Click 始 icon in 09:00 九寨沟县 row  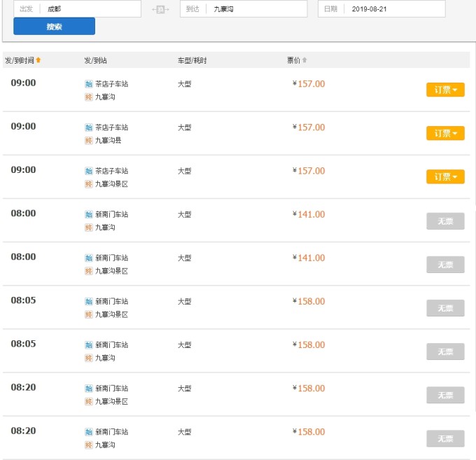point(89,127)
